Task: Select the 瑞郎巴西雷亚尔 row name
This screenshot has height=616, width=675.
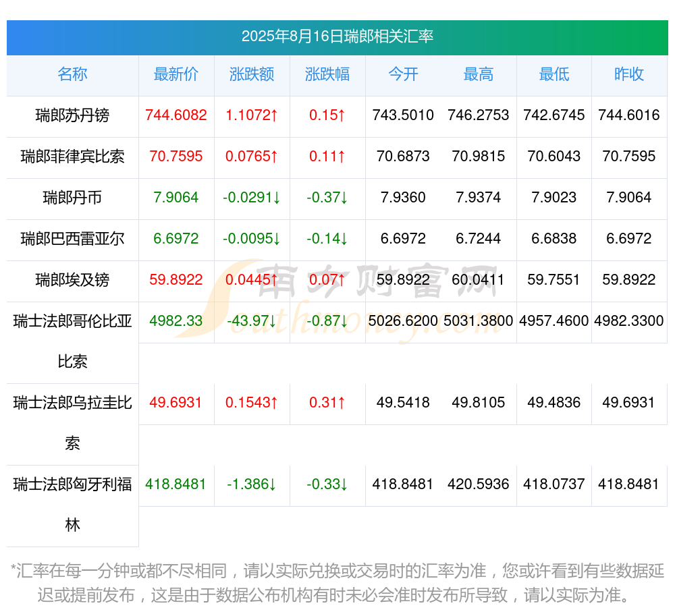Action: (72, 238)
